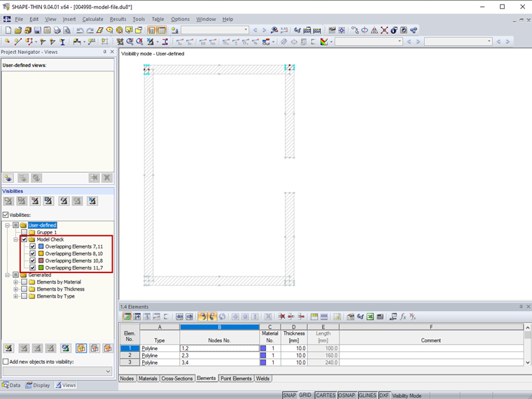This screenshot has height=399, width=532.
Task: Toggle the SNAP status bar button
Action: click(x=289, y=395)
